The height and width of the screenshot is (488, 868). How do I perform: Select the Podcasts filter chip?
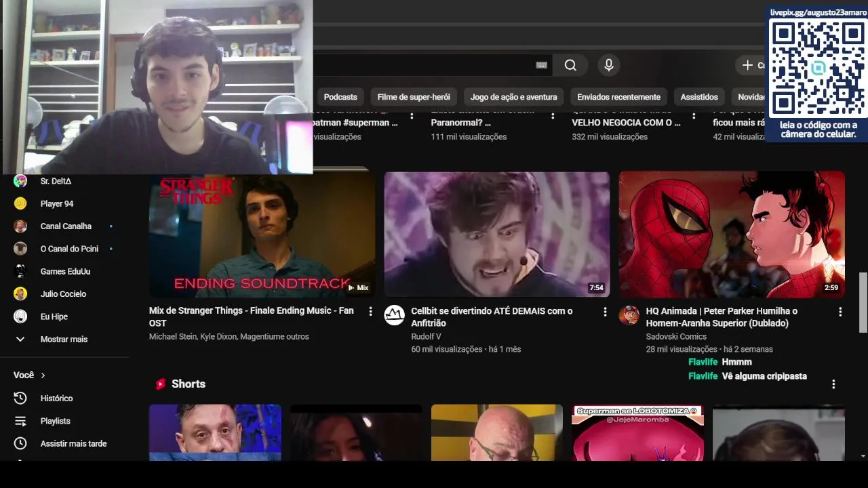click(340, 97)
